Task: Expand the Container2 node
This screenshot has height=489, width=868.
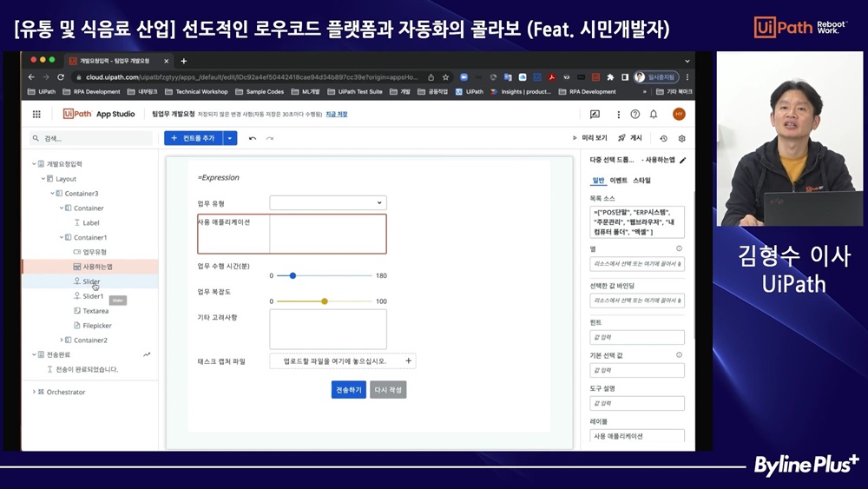Action: tap(62, 340)
